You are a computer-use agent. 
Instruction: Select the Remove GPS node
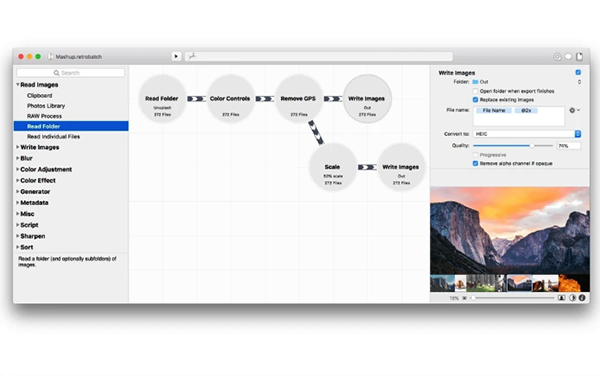tap(298, 99)
